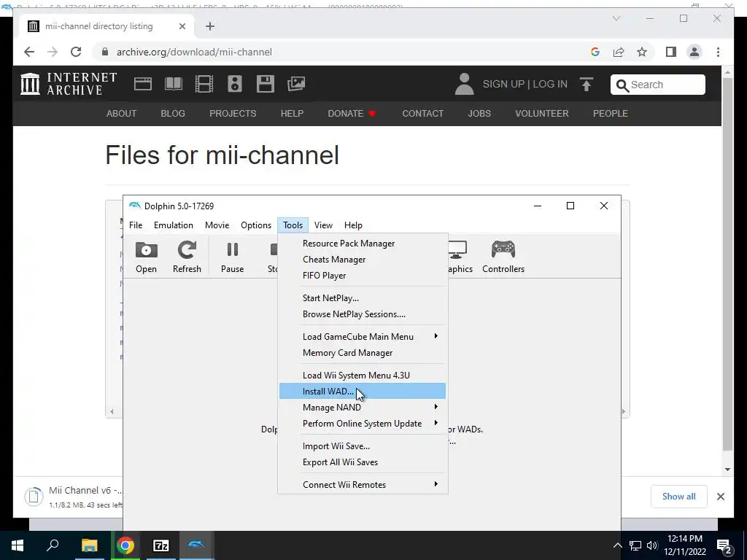Show hidden system tray icons
Screen dimensions: 747x560
(617, 545)
